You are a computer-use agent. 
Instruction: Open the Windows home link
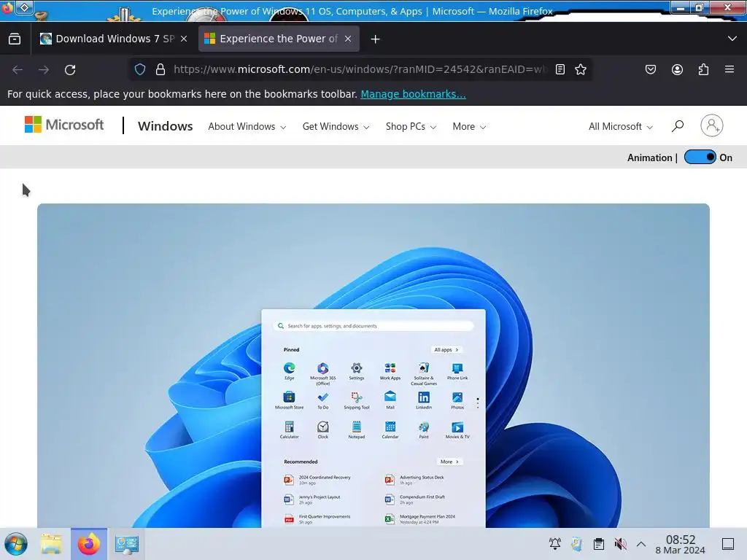pos(166,126)
